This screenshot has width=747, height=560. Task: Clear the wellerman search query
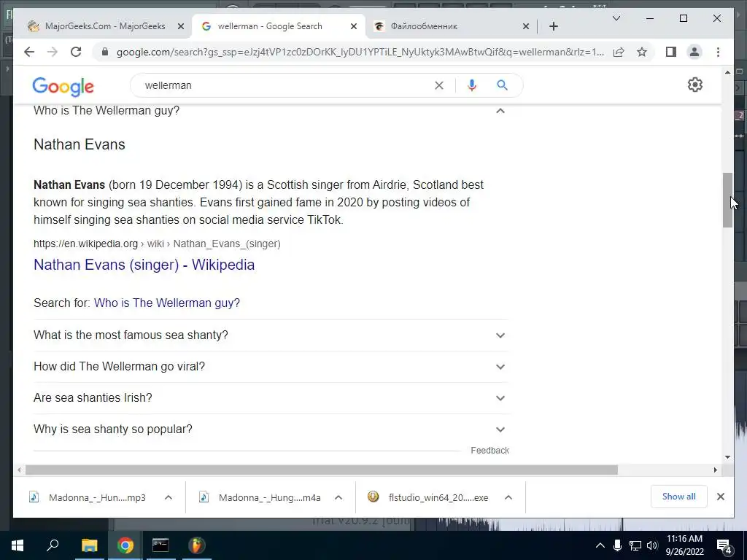[x=438, y=85]
